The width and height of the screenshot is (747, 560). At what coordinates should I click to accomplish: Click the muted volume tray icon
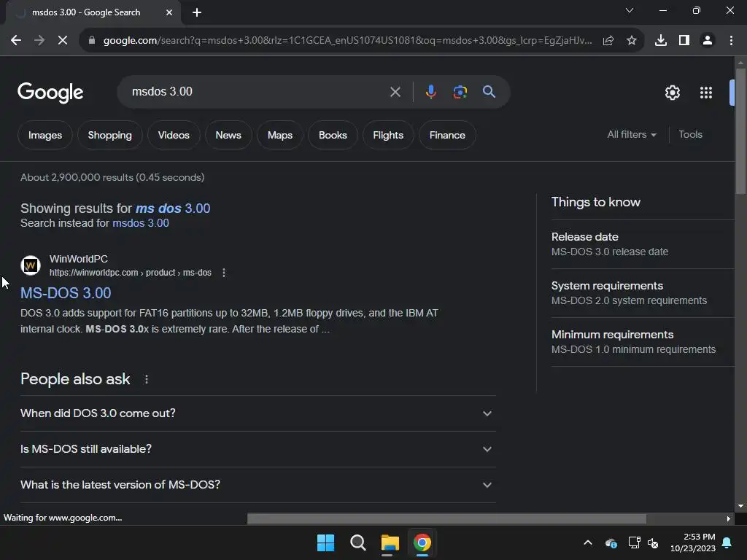click(x=653, y=542)
